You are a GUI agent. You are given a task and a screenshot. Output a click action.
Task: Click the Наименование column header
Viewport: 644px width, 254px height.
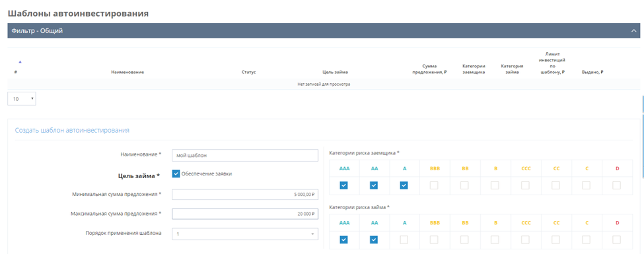[x=127, y=72]
